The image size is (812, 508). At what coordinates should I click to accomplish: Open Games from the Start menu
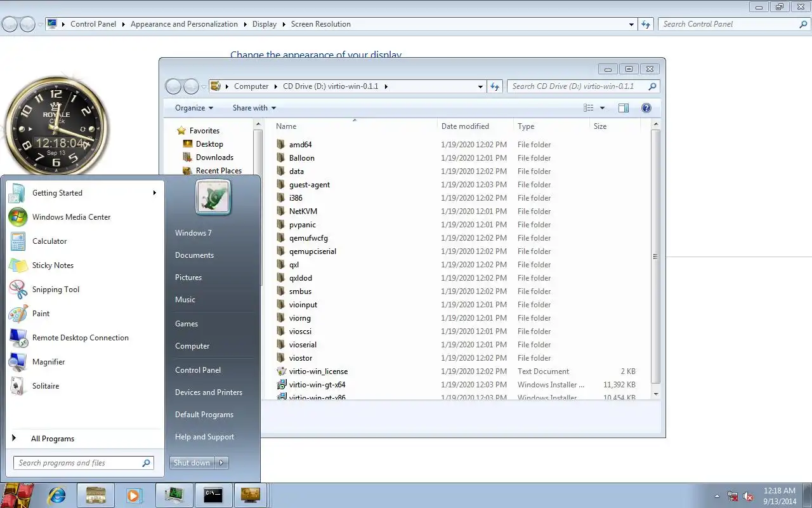tap(187, 324)
